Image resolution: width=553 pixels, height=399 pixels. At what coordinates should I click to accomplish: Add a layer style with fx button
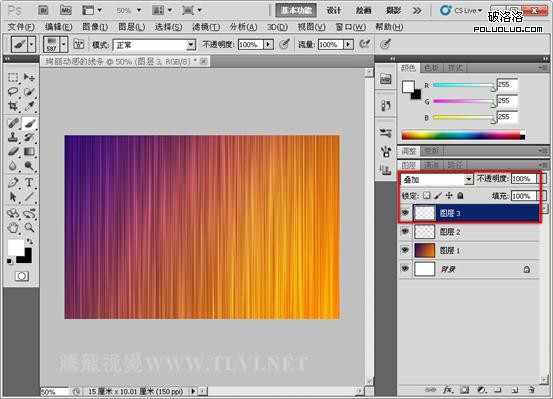(x=448, y=390)
